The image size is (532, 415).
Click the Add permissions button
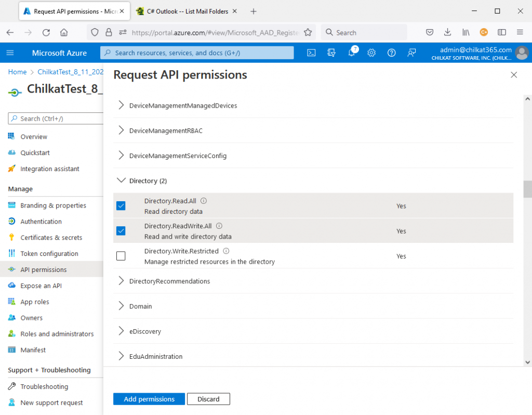pyautogui.click(x=149, y=399)
